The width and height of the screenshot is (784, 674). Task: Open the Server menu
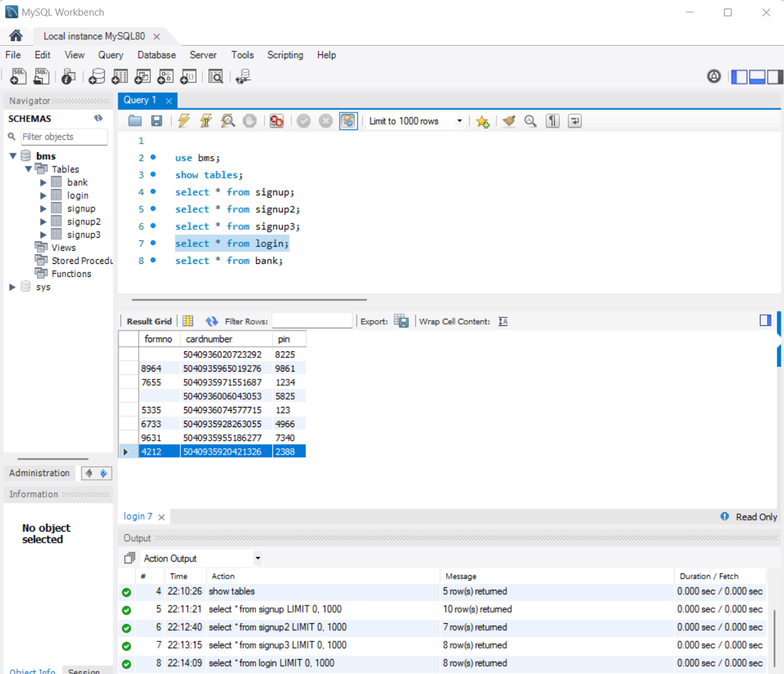coord(203,55)
